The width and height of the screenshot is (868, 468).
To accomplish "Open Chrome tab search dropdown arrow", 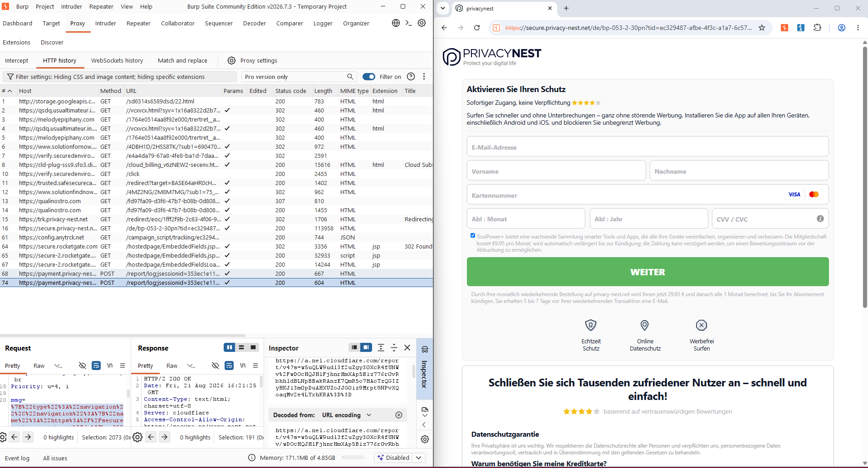I will (x=443, y=8).
